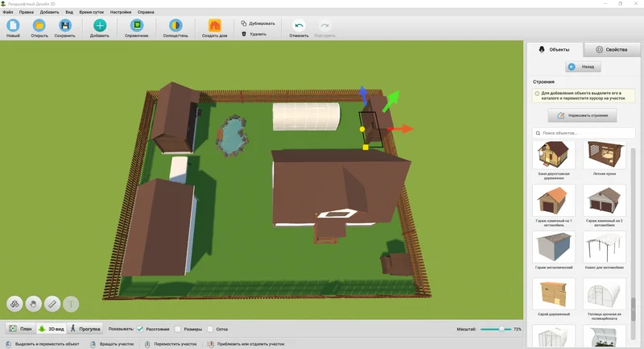Viewport: 644px width, 349px height.
Task: Click the Нарисовать строение button
Action: click(x=582, y=115)
